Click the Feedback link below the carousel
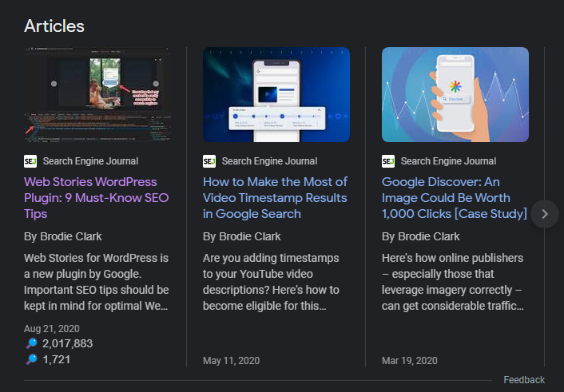The height and width of the screenshot is (392, 564). tap(524, 380)
